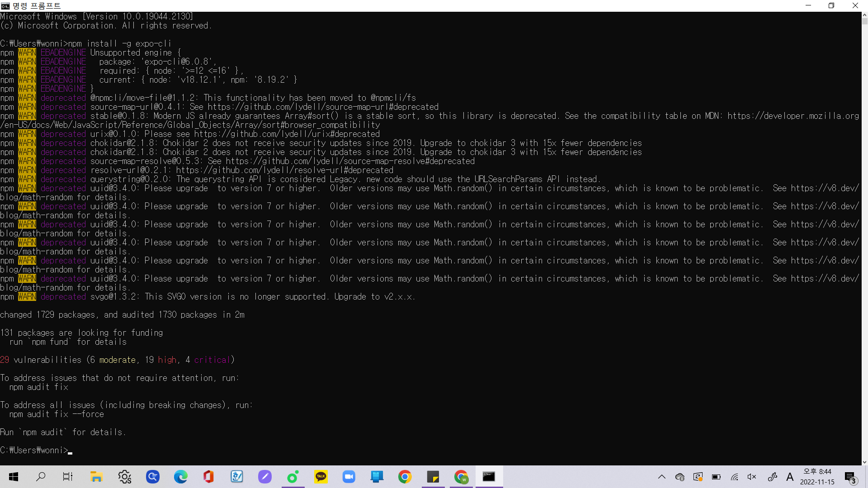This screenshot has height=488, width=868.
Task: Open Microsoft Edge from the taskbar
Action: [x=181, y=477]
